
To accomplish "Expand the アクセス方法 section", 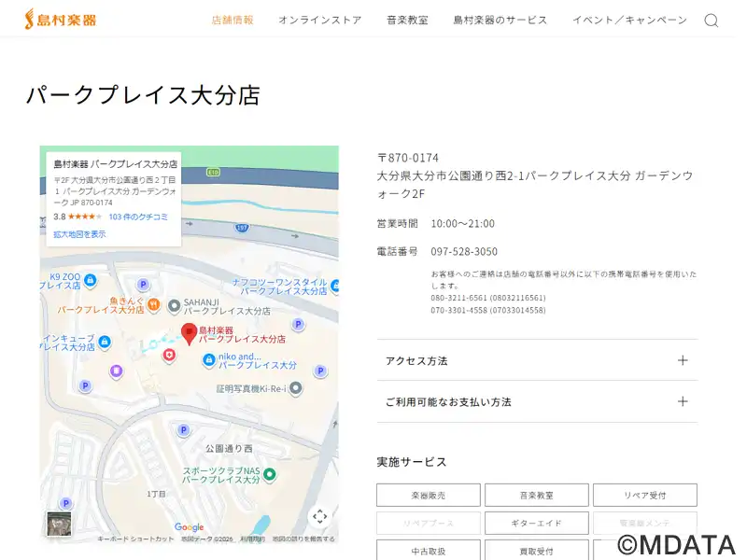I will tap(537, 360).
